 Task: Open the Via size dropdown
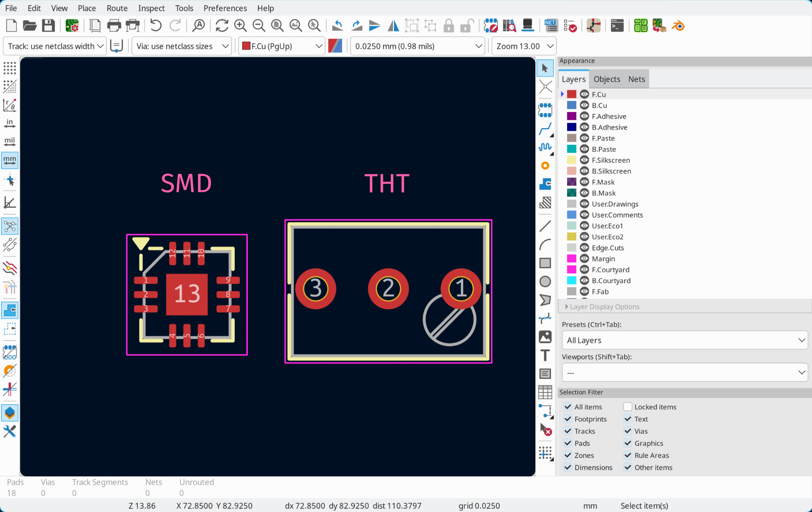tap(182, 46)
